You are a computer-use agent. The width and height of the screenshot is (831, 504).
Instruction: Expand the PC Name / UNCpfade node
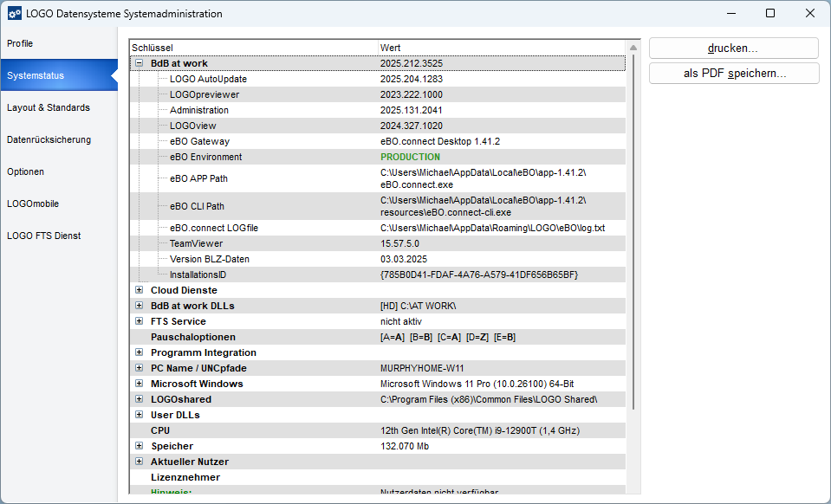[x=139, y=368]
